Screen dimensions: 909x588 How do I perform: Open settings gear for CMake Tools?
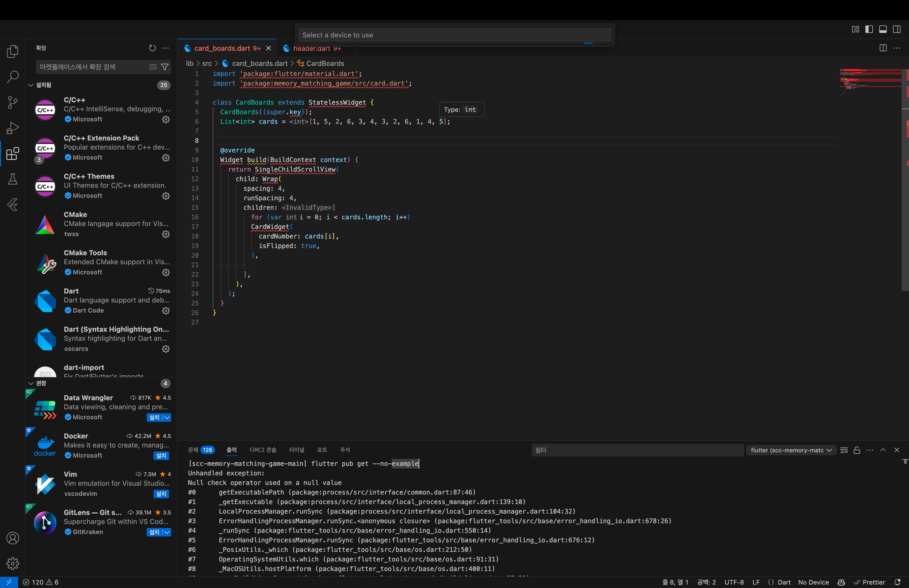click(x=166, y=272)
